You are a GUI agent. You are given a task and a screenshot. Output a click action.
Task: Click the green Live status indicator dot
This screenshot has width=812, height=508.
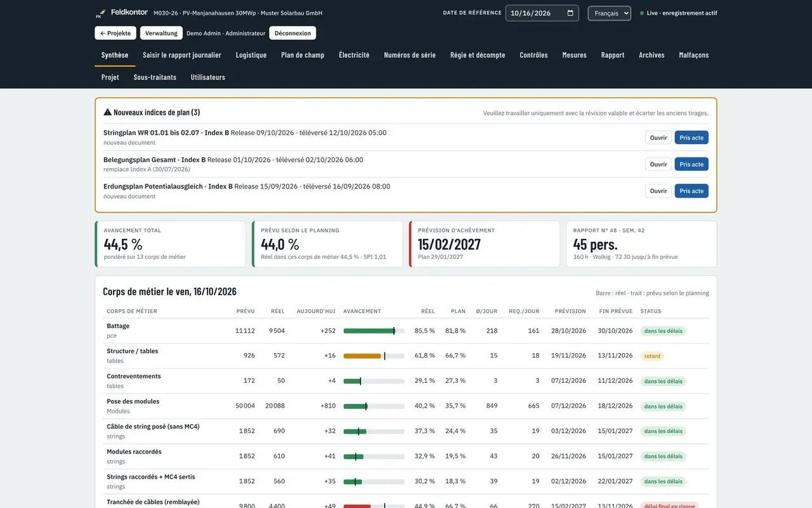[642, 13]
